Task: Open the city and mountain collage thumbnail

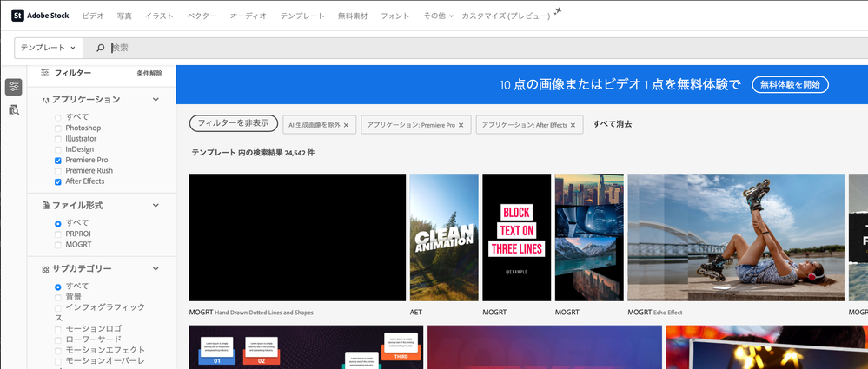Action: coord(589,237)
